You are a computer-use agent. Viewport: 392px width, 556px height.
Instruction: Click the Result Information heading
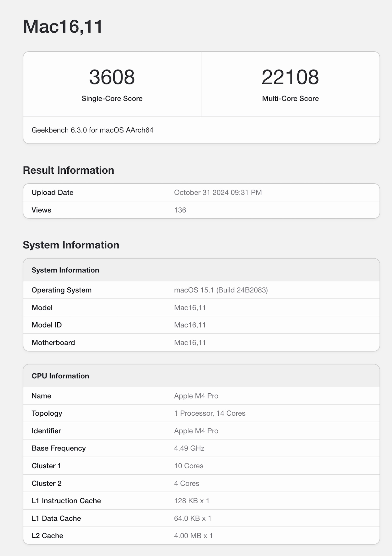(68, 170)
